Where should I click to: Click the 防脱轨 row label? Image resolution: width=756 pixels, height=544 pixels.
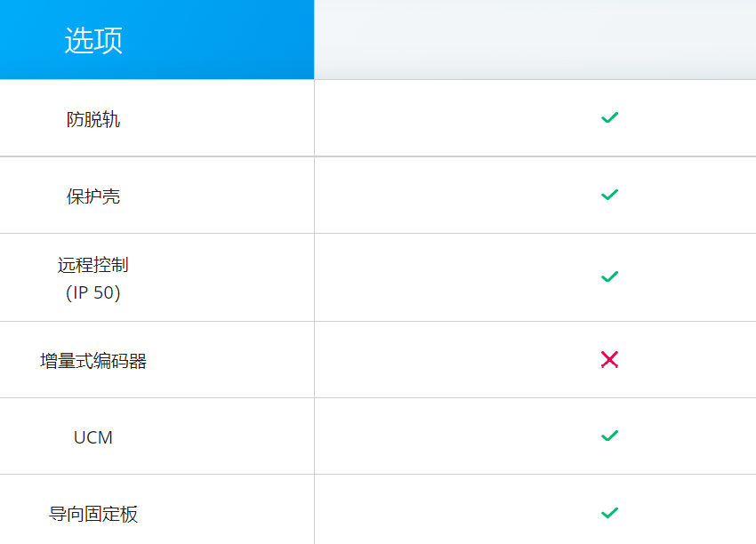coord(93,119)
